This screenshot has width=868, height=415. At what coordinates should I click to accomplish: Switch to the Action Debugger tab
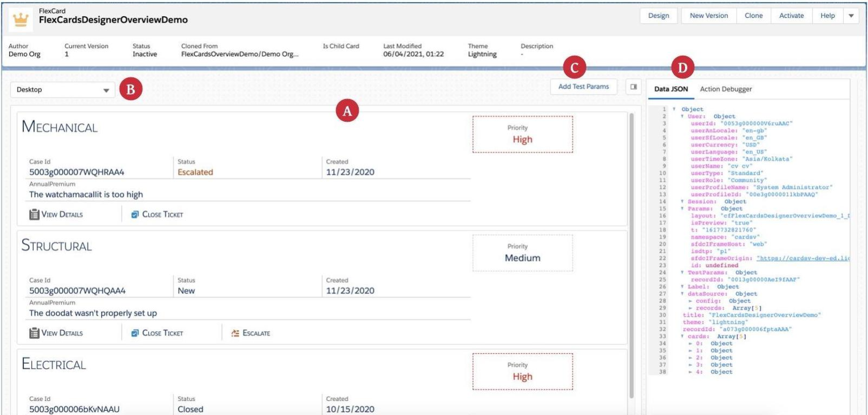[726, 89]
